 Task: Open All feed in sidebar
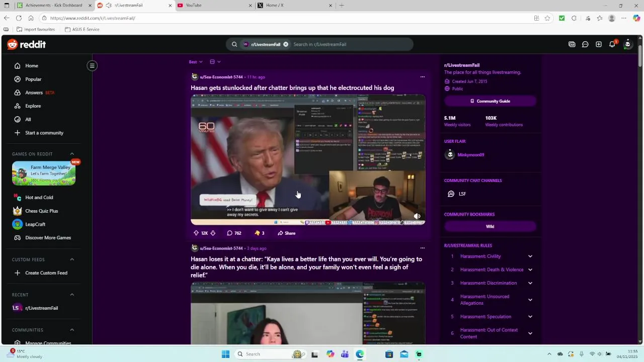pos(28,120)
